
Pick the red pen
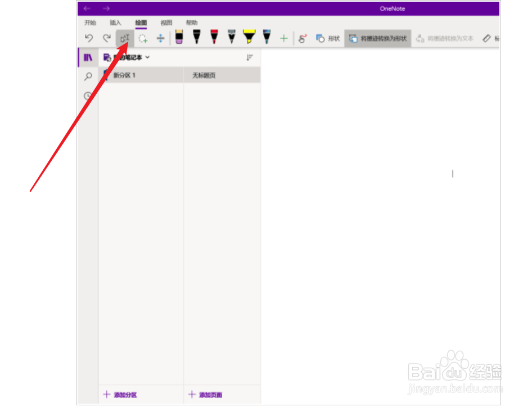[x=214, y=37]
